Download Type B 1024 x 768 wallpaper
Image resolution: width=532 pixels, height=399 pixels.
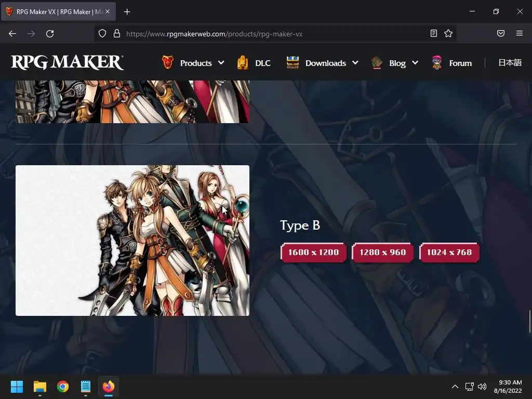click(x=449, y=252)
